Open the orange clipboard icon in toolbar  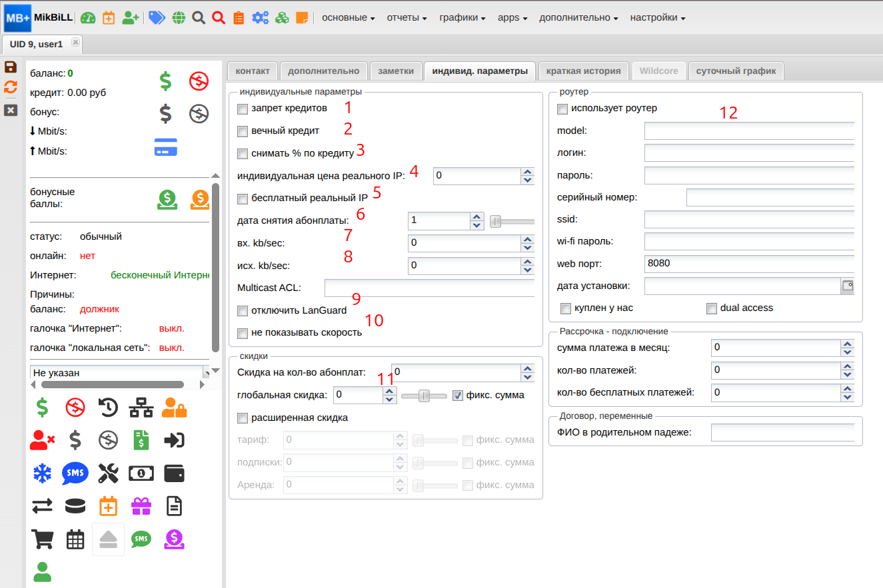tap(239, 18)
